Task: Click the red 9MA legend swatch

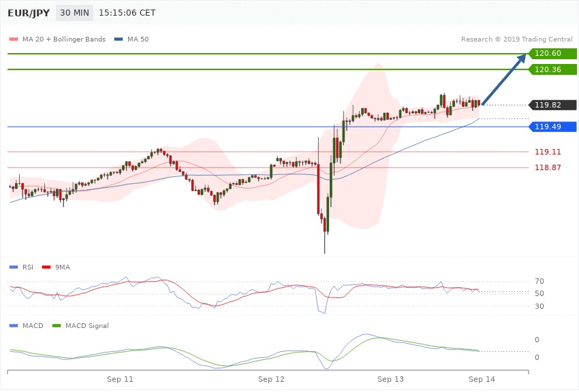Action: [x=46, y=267]
